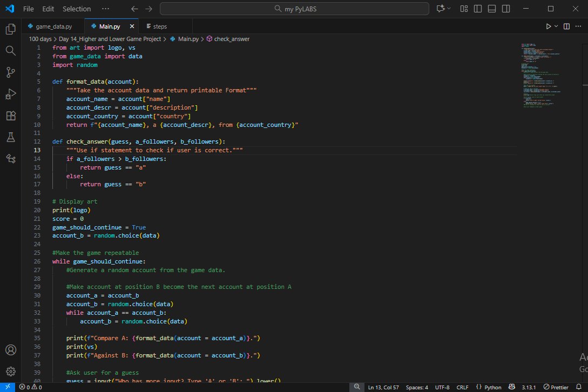588x392 pixels.
Task: Click line number 5 in the gutter
Action: 39,82
